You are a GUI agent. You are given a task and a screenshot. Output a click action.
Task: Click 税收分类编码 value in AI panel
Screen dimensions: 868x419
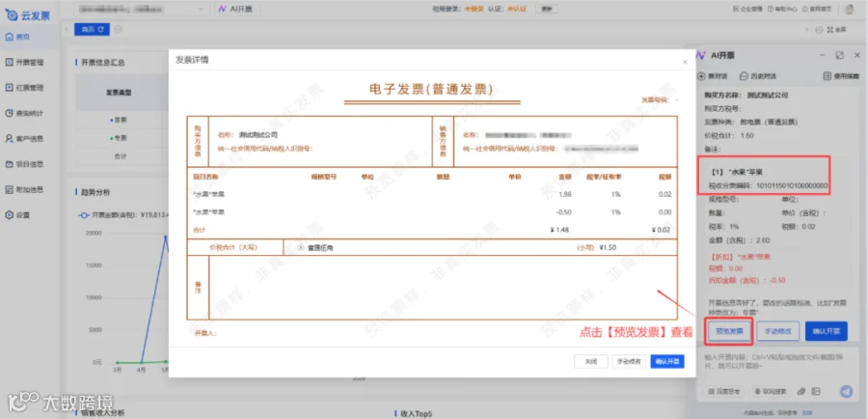pos(792,185)
